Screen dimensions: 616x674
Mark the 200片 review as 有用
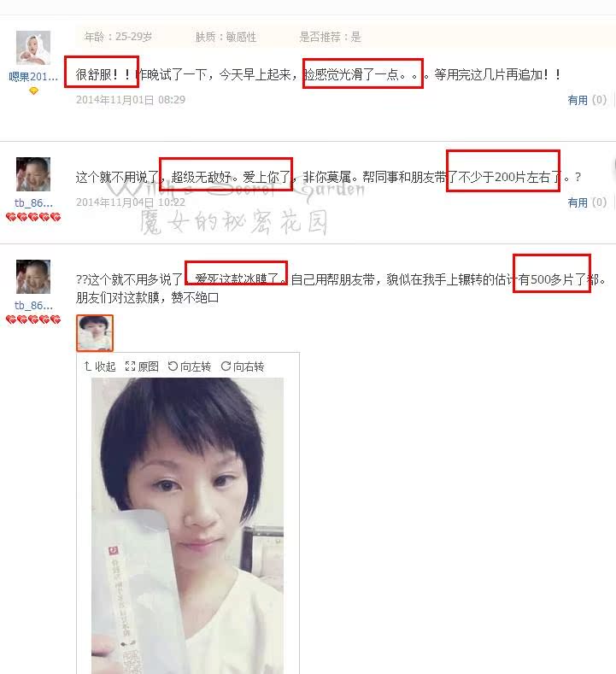(587, 202)
